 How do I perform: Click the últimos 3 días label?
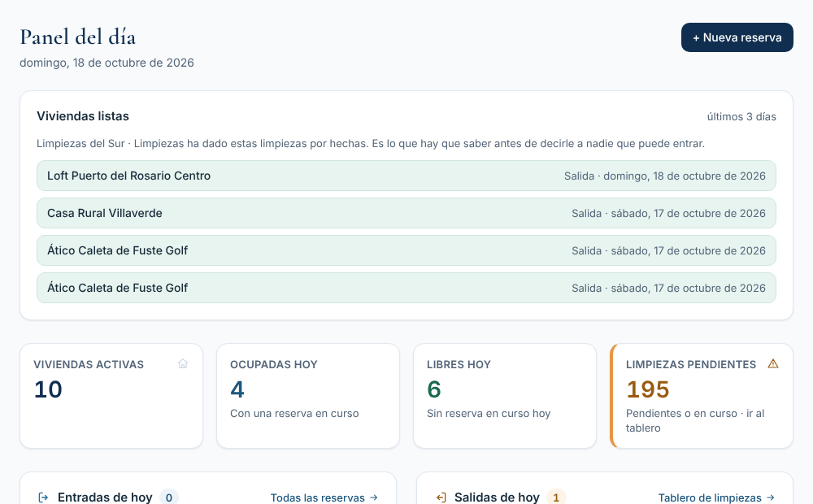point(741,117)
